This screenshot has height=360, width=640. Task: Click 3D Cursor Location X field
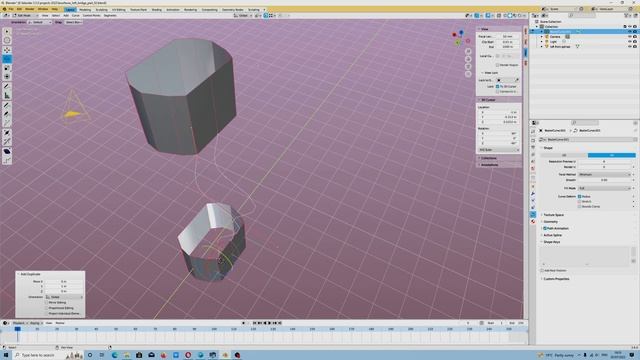pyautogui.click(x=499, y=112)
